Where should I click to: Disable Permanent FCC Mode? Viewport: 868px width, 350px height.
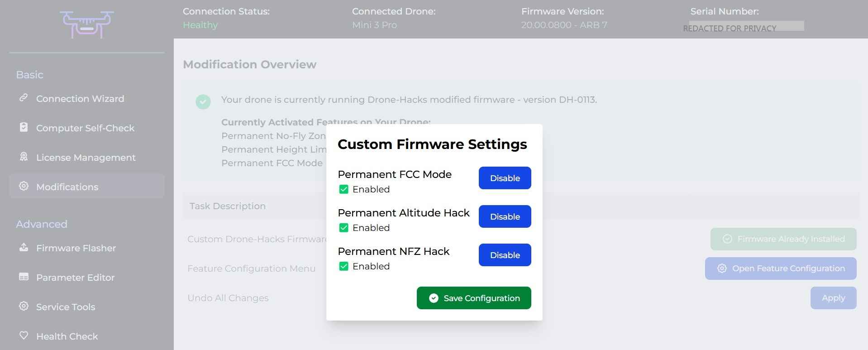pos(505,178)
